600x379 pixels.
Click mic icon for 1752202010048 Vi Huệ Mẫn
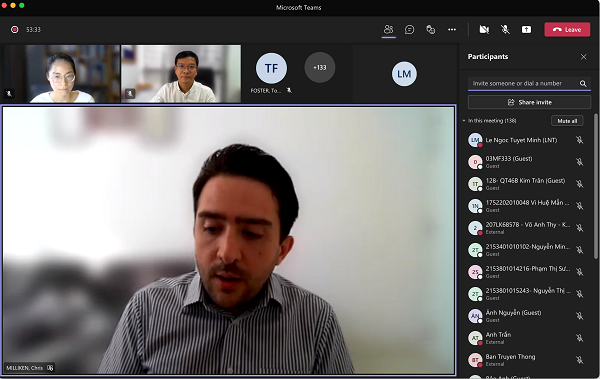579,206
